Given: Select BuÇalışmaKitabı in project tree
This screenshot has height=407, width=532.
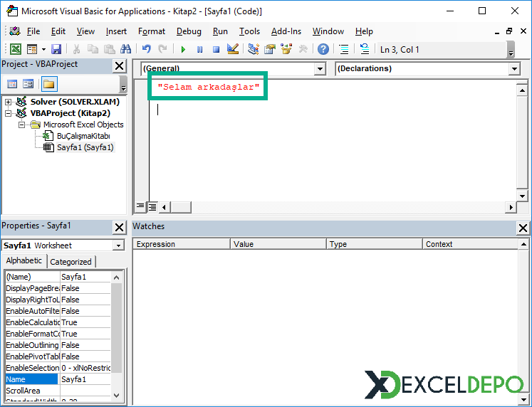Looking at the screenshot, I should (83, 136).
